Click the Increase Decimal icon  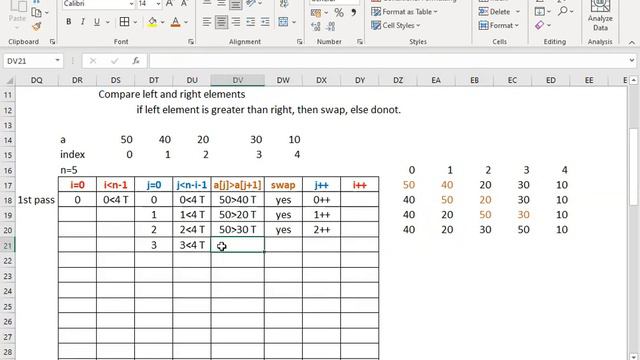(316, 27)
